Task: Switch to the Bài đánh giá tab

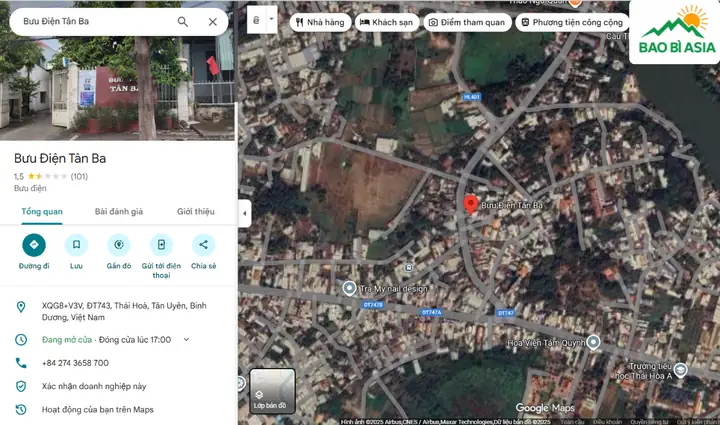Action: tap(119, 212)
